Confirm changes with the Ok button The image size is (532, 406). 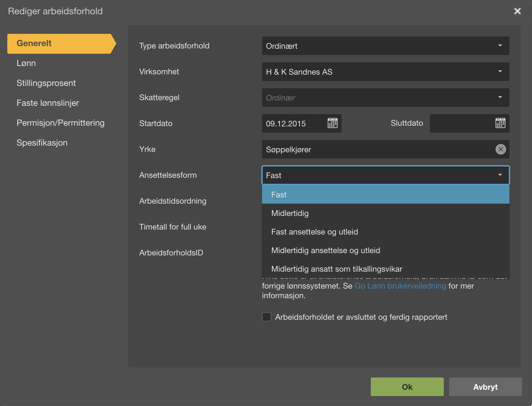[407, 387]
